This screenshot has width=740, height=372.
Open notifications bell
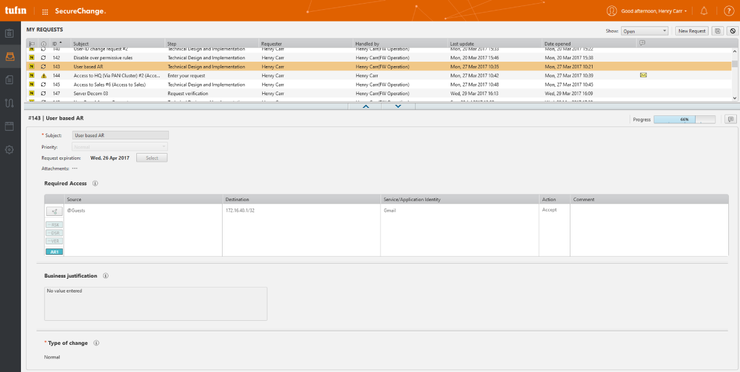tap(704, 11)
